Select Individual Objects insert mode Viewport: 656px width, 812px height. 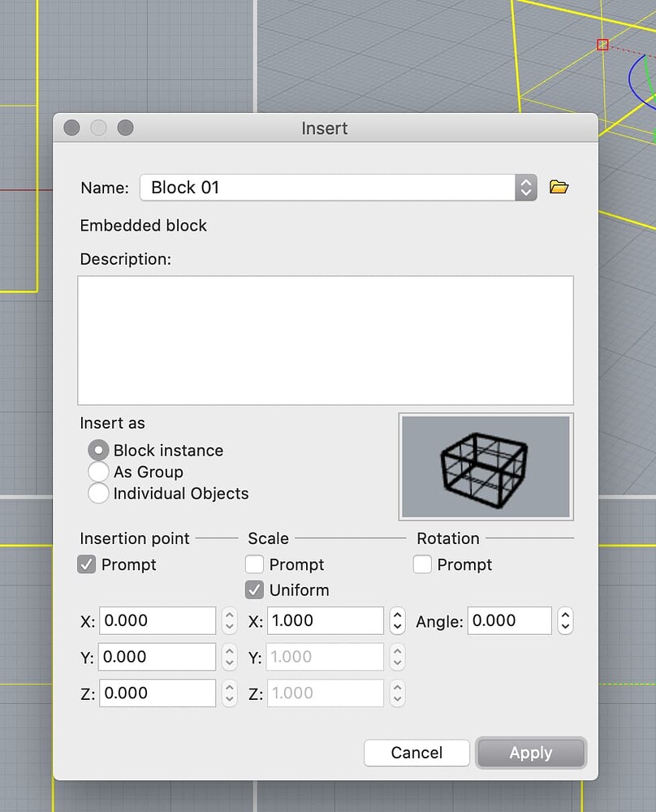pos(98,493)
